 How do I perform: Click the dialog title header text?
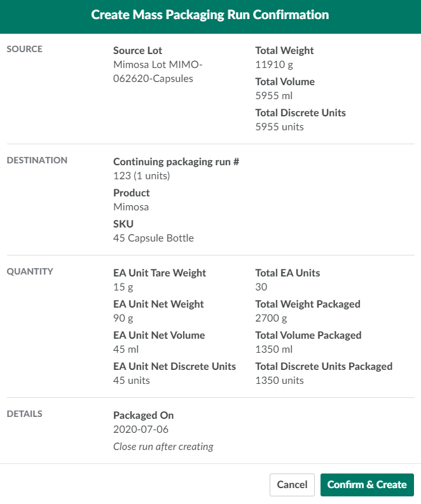[x=210, y=15]
